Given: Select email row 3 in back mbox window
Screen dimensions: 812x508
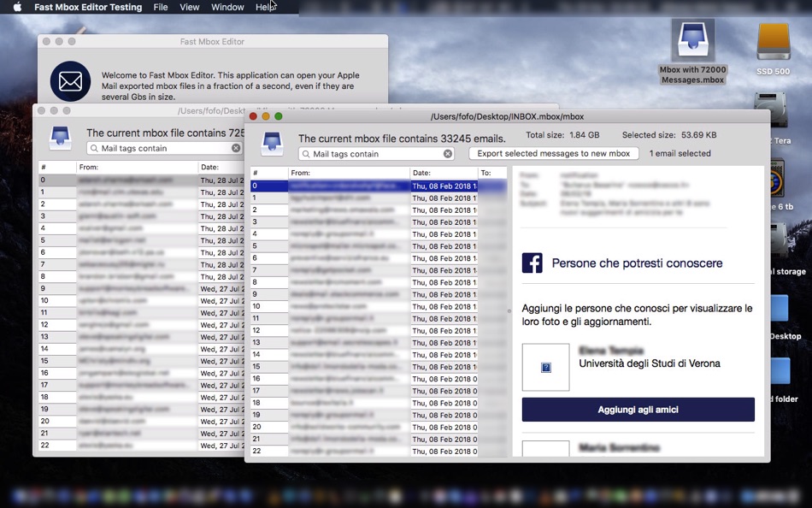Looking at the screenshot, I should [141, 216].
